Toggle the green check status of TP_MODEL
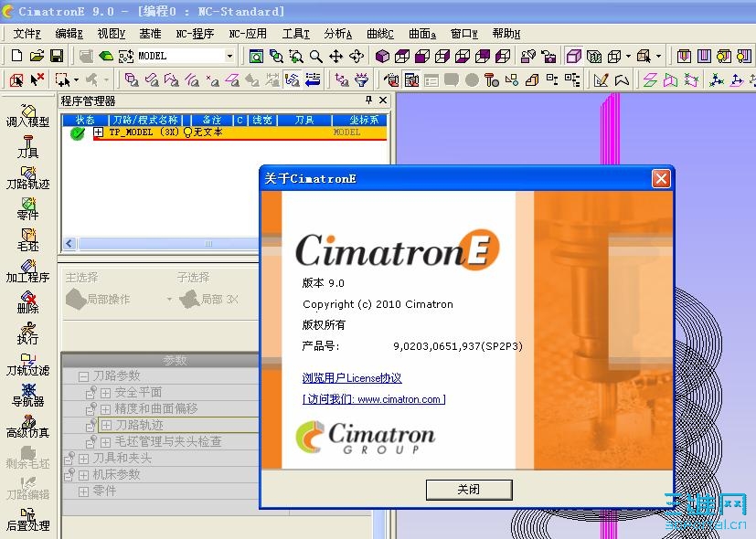Image resolution: width=756 pixels, height=539 pixels. tap(77, 133)
